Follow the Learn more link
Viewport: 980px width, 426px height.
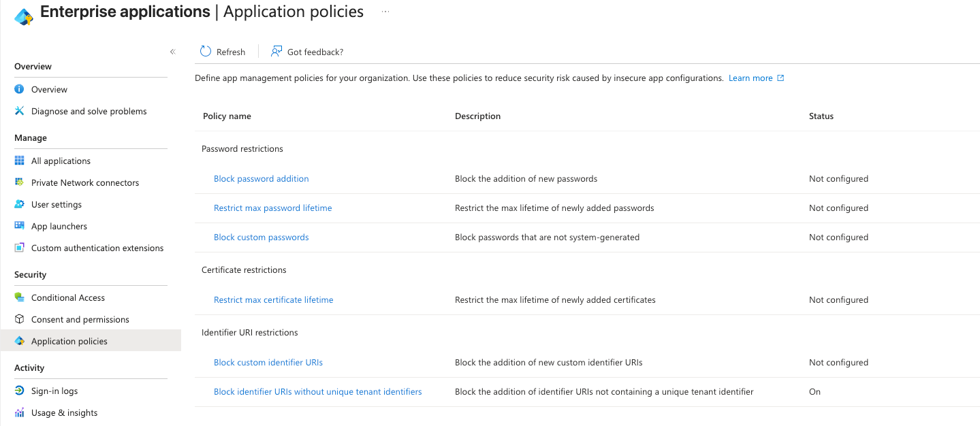tap(750, 78)
